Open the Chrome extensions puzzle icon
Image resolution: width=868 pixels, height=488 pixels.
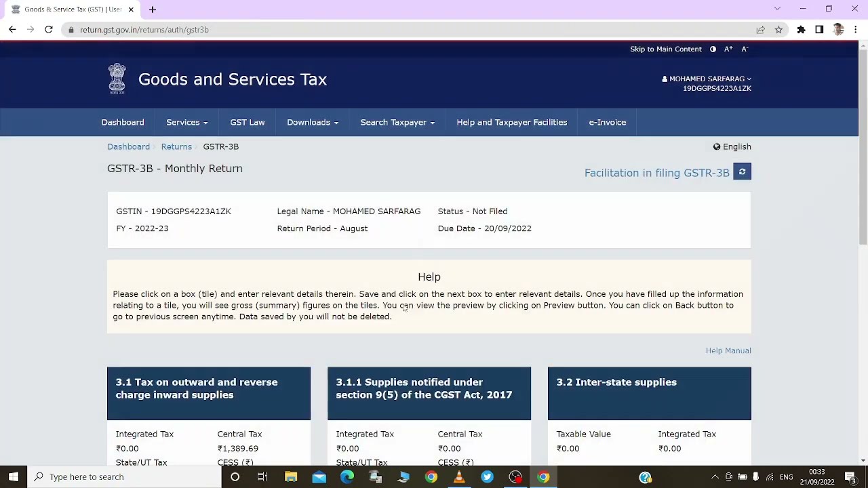pos(802,30)
